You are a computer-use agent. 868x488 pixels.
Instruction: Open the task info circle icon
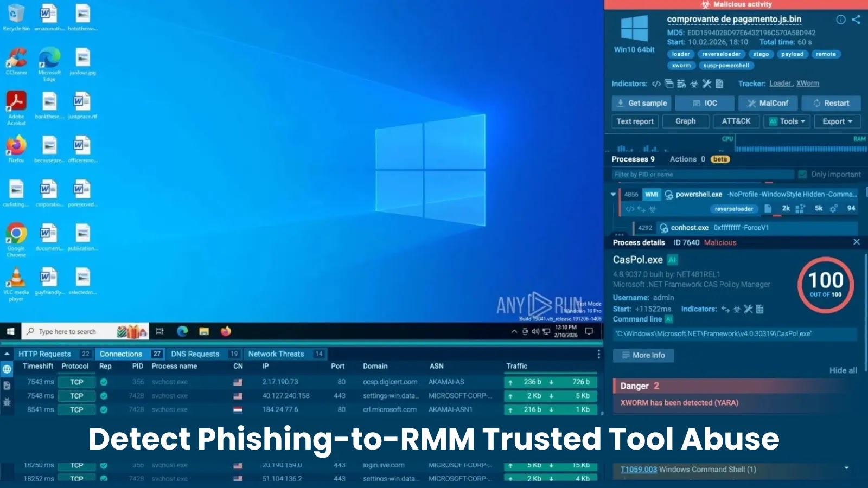(840, 20)
